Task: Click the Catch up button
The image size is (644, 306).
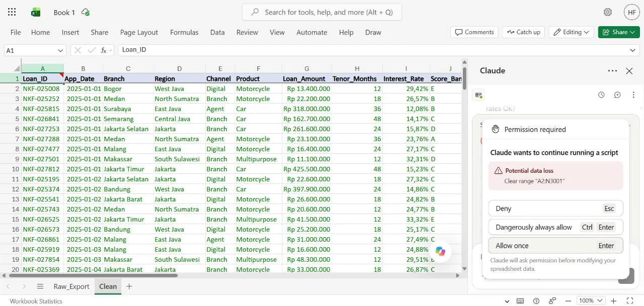Action: pyautogui.click(x=524, y=32)
